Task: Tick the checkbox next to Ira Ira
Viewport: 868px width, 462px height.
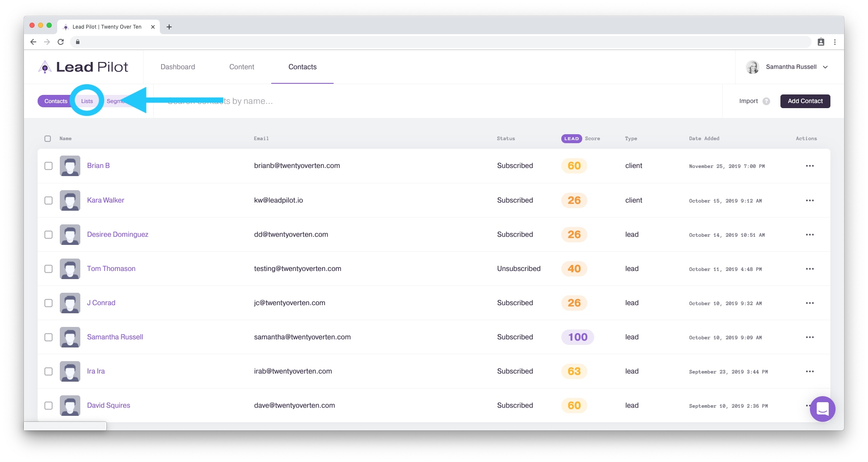Action: [x=49, y=371]
